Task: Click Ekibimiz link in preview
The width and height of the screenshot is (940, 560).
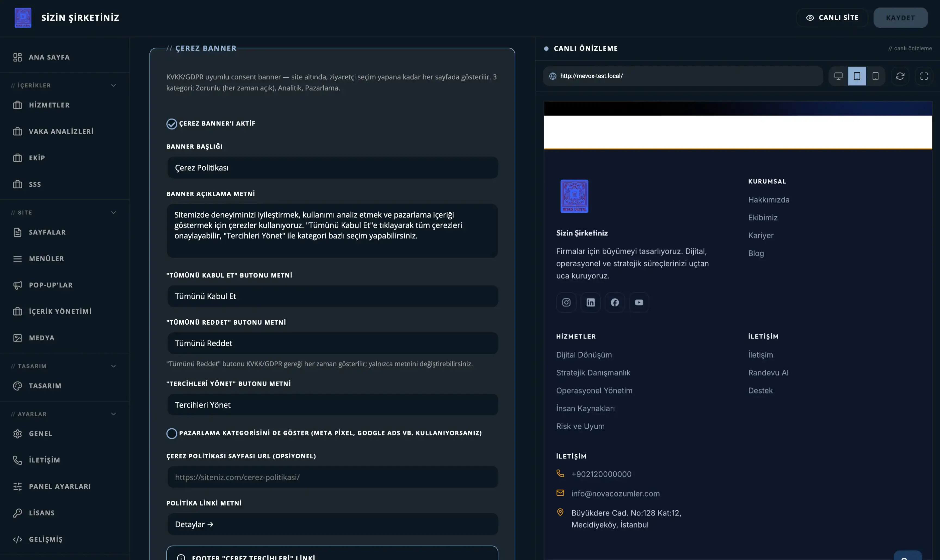Action: [763, 218]
